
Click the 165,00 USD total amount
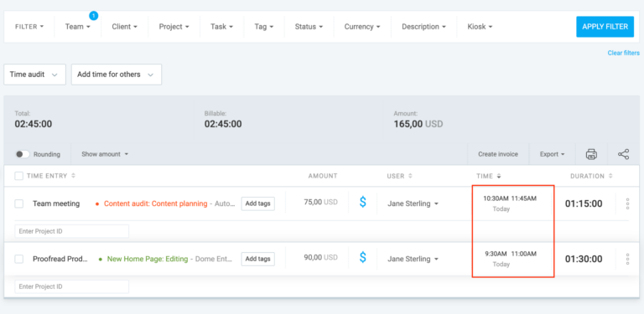[418, 124]
